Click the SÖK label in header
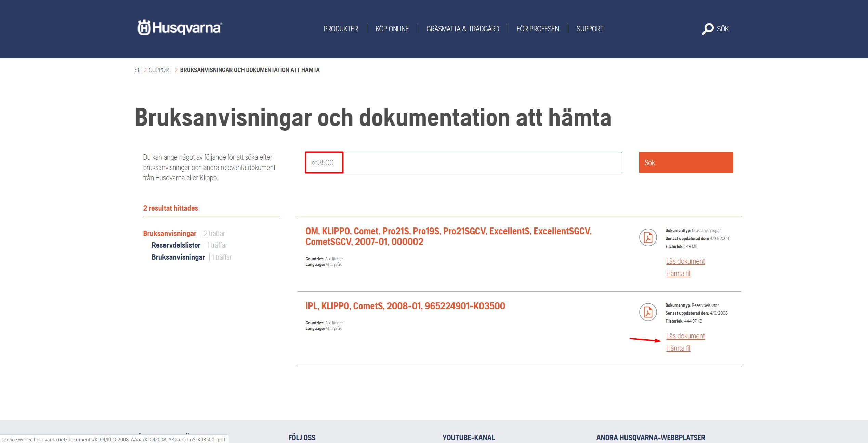 click(x=723, y=29)
